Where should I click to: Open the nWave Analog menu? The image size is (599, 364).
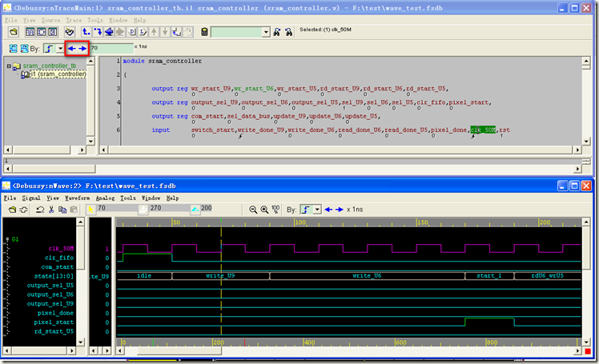pos(105,198)
